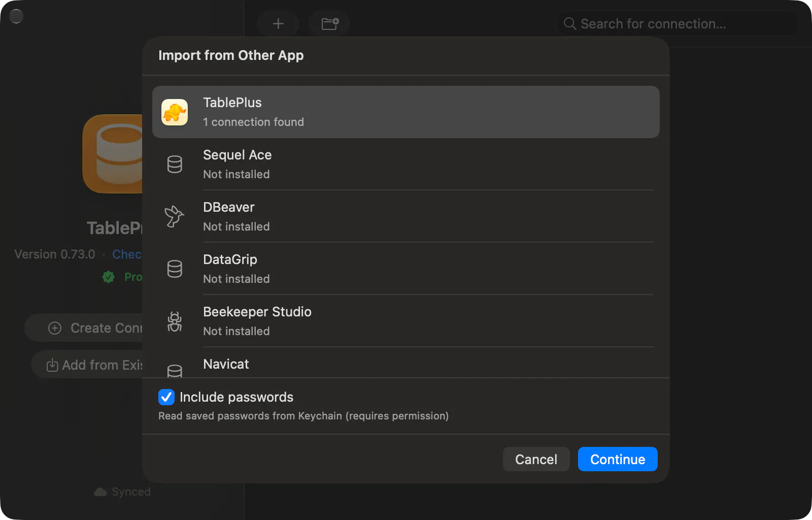Screen dimensions: 812x520
Task: Click the Sequel Ace database icon
Action: (175, 164)
